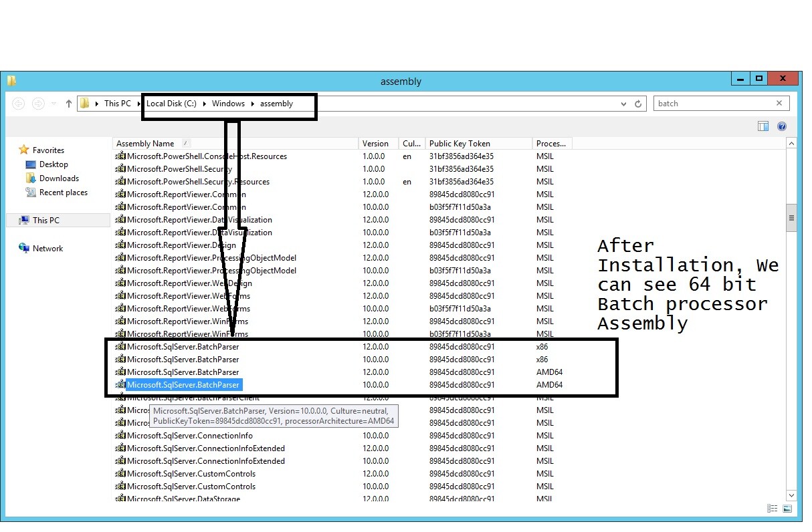Refresh the assembly folder view
This screenshot has width=812, height=532.
(x=638, y=104)
